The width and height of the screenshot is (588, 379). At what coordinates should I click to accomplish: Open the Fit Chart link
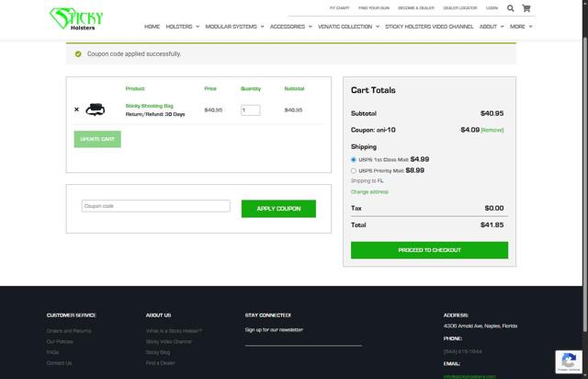tap(339, 8)
